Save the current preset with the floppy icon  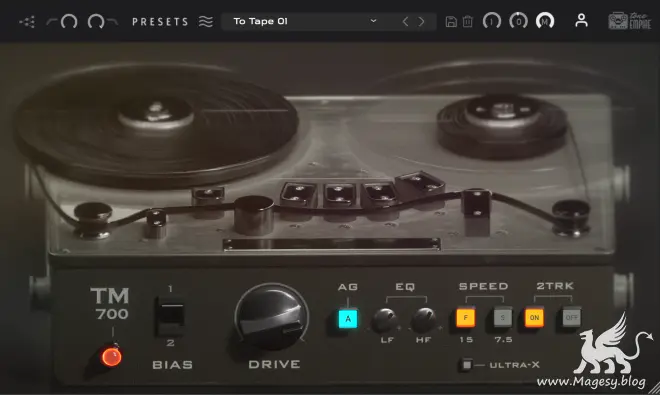point(451,21)
